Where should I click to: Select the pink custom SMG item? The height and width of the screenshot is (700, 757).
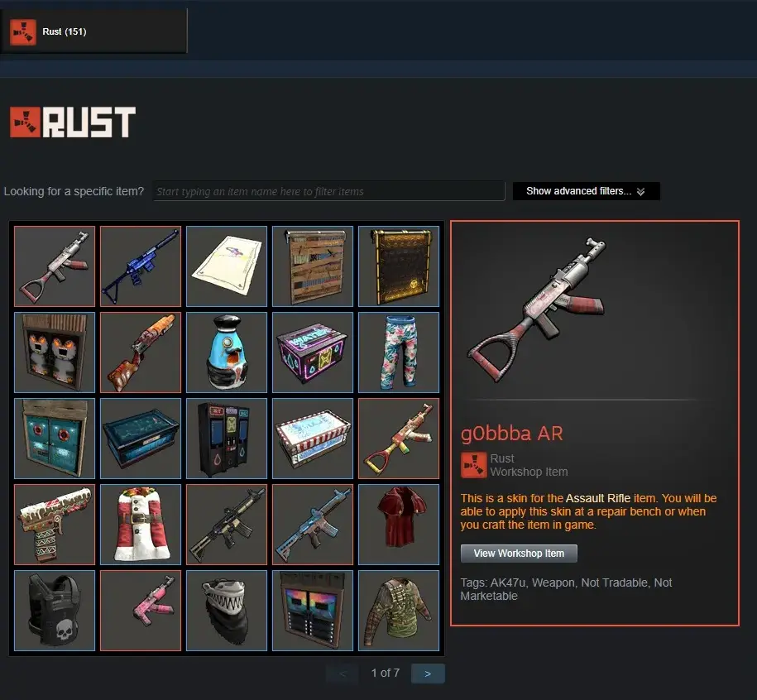[x=141, y=610]
